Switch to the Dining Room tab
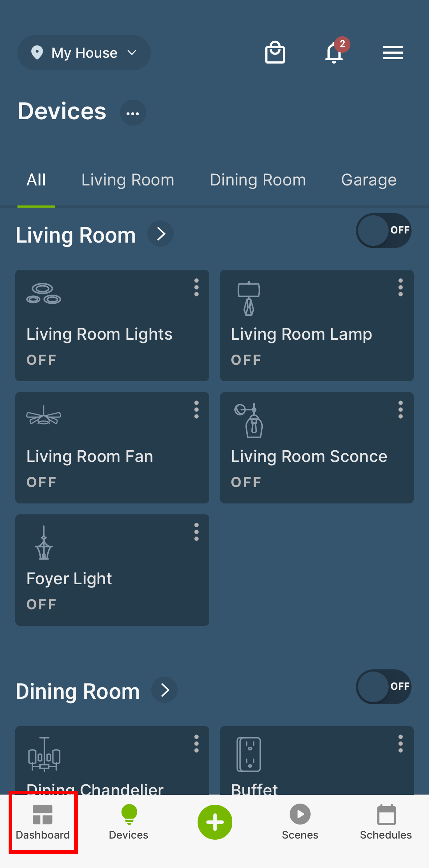 [x=258, y=180]
